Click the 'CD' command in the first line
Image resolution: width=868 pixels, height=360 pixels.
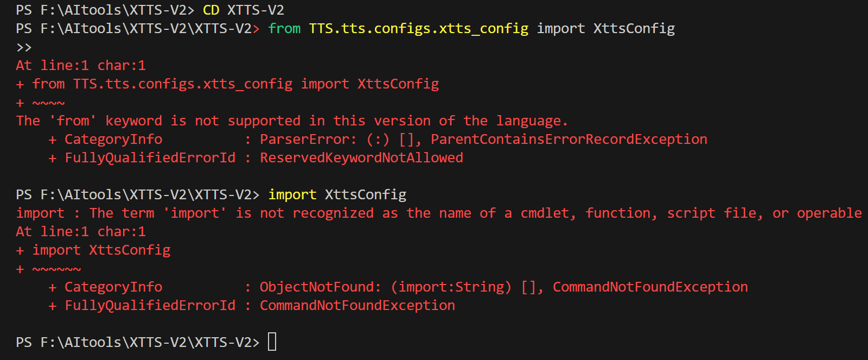[x=211, y=10]
